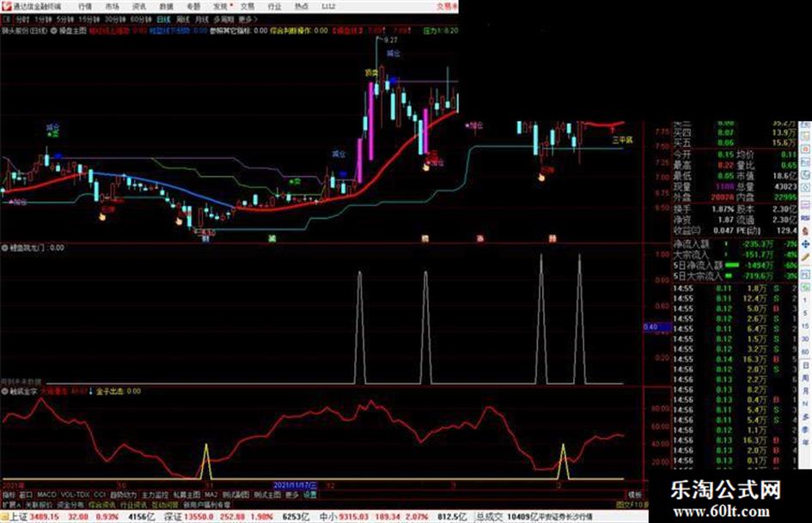812x523 pixels.
Task: Click the circle icon beside 操盘主图
Action: 54,31
